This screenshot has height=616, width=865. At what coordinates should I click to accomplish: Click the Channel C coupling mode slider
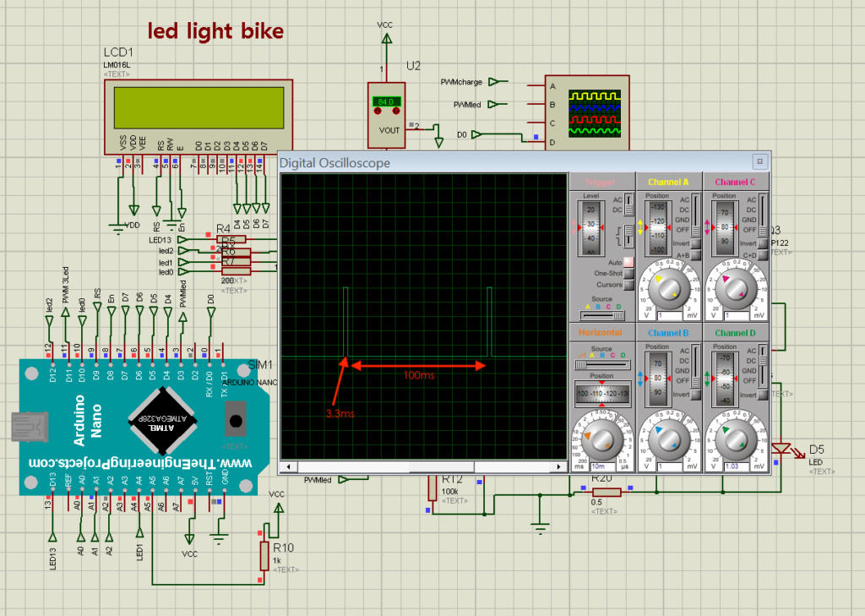point(763,215)
